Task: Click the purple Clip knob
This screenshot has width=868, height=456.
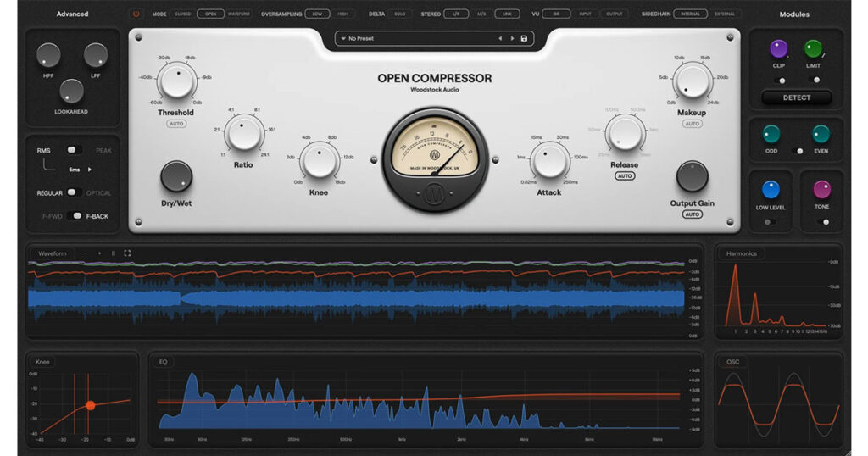Action: point(779,48)
